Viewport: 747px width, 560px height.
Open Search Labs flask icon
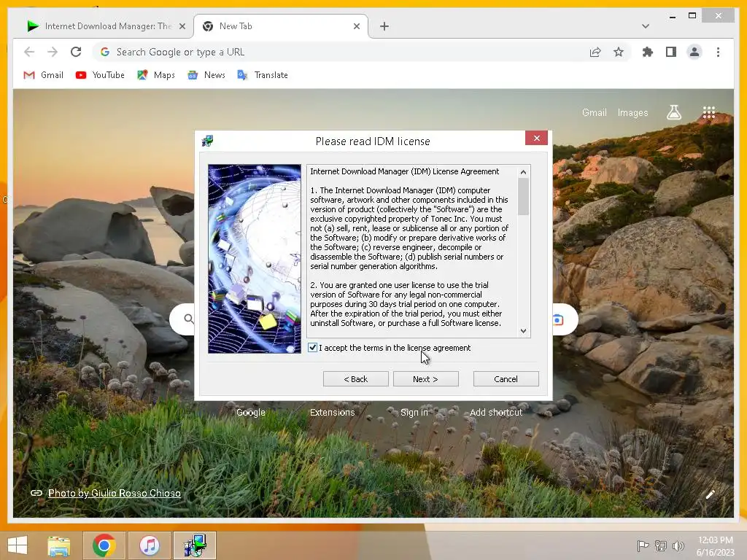pyautogui.click(x=673, y=112)
